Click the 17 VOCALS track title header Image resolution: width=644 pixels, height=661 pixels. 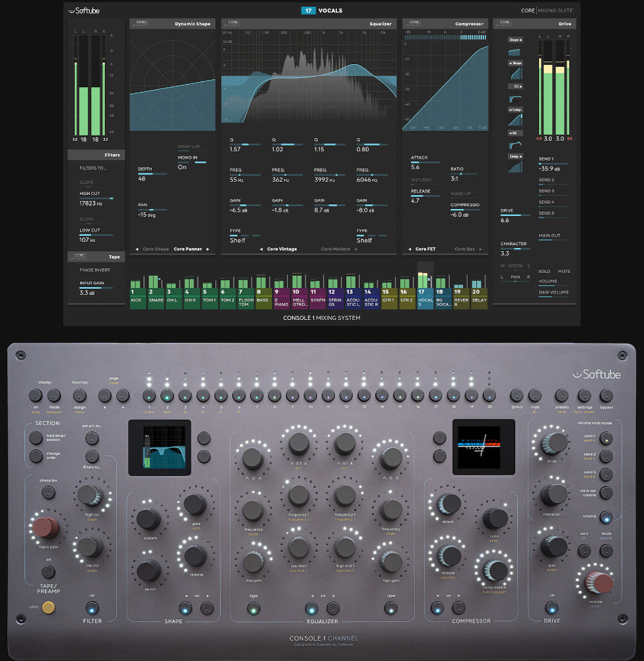pos(322,11)
